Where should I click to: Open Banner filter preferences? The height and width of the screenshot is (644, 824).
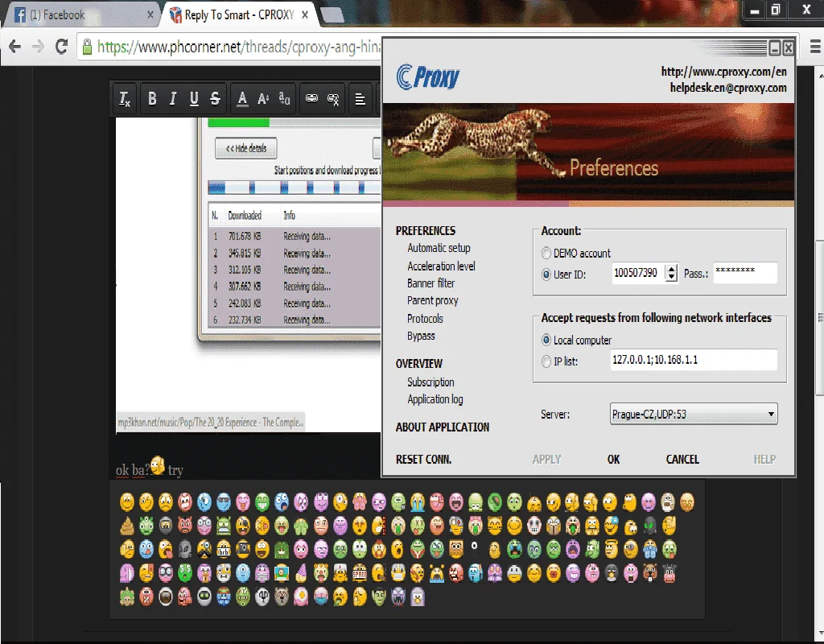pos(431,283)
